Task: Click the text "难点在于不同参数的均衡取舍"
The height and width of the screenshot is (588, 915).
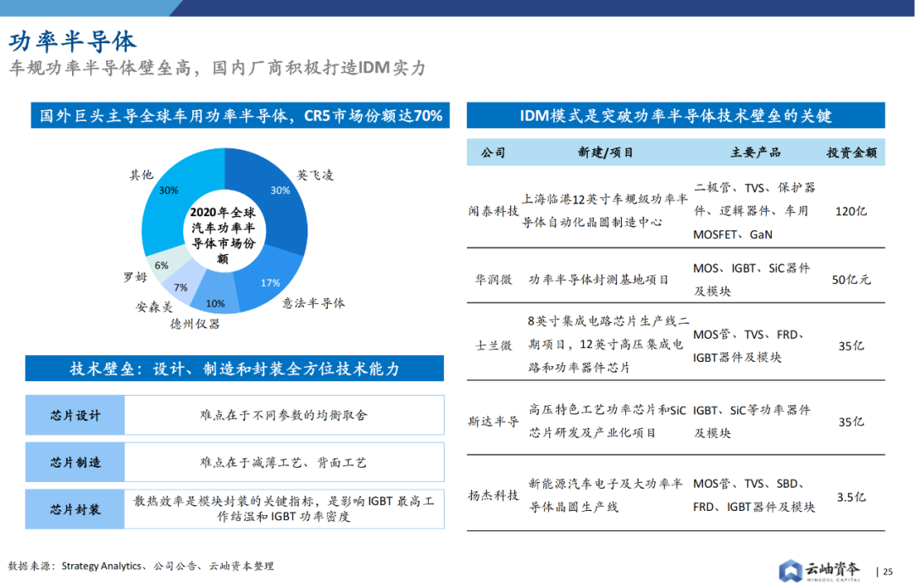Action: coord(284,415)
